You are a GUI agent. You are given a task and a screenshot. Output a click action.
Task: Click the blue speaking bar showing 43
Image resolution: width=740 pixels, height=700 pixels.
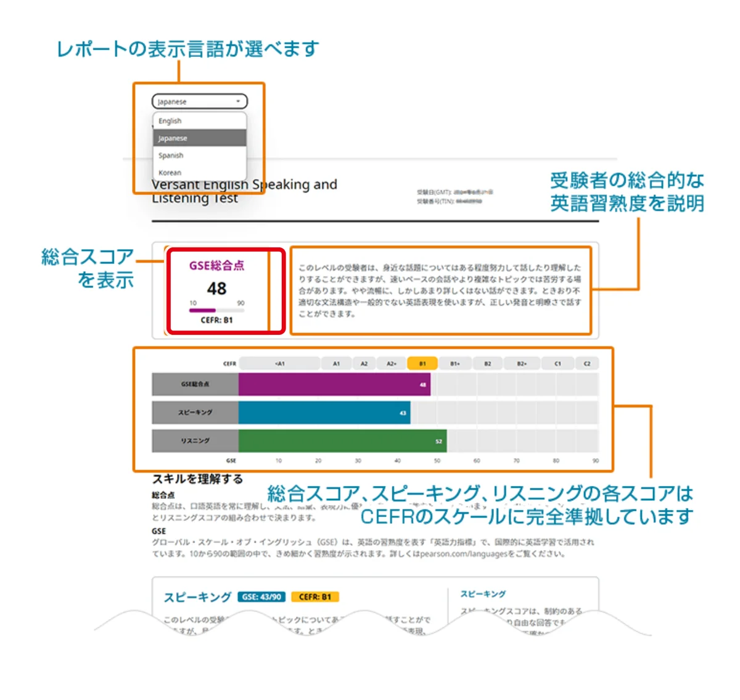click(x=324, y=413)
